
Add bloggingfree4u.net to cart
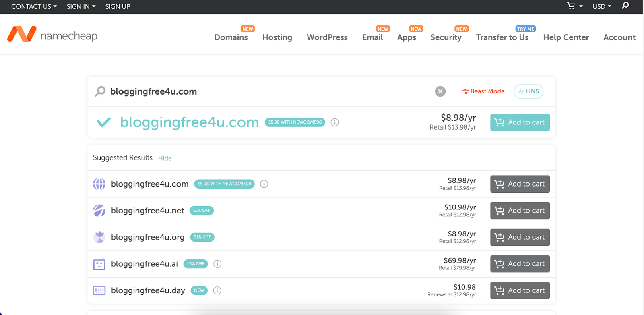(x=520, y=211)
